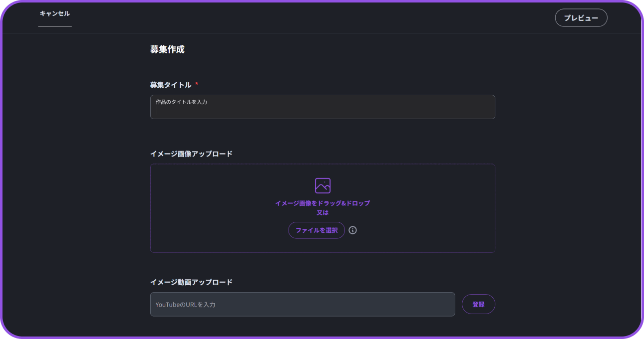This screenshot has height=339, width=644.
Task: Click the 登録 register button
Action: [478, 304]
